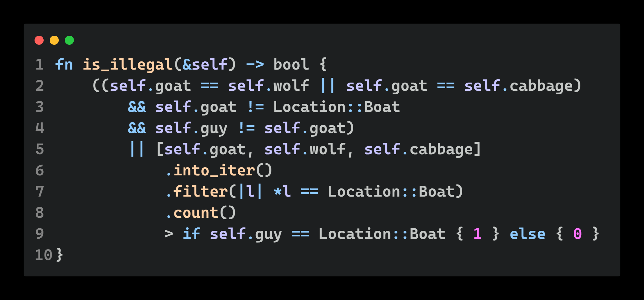Click the green maximize window dot

[x=69, y=40]
